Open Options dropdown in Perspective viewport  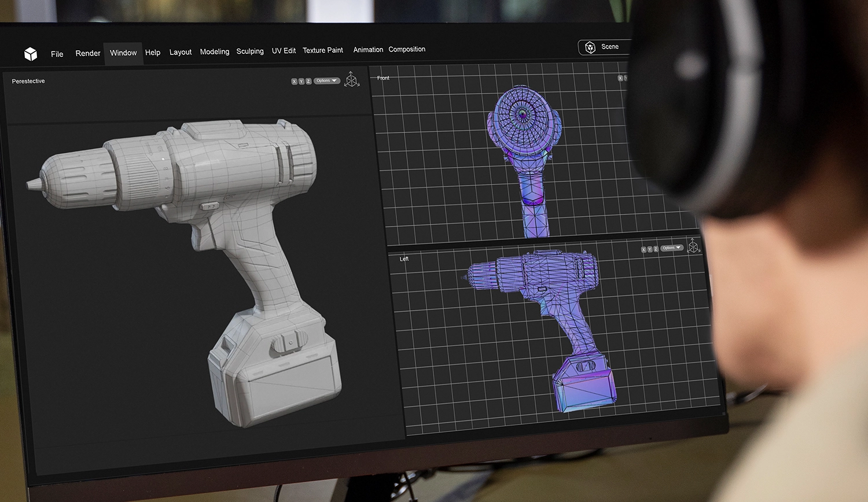[327, 81]
